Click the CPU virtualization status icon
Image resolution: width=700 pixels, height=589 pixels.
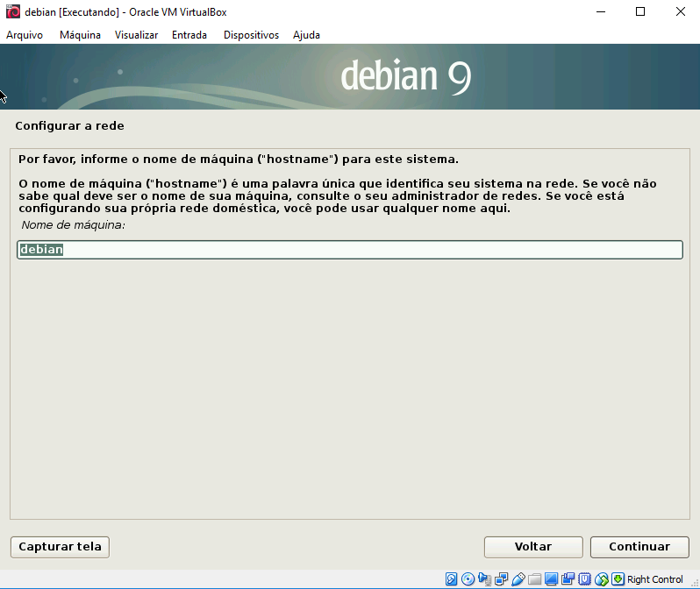pyautogui.click(x=584, y=579)
